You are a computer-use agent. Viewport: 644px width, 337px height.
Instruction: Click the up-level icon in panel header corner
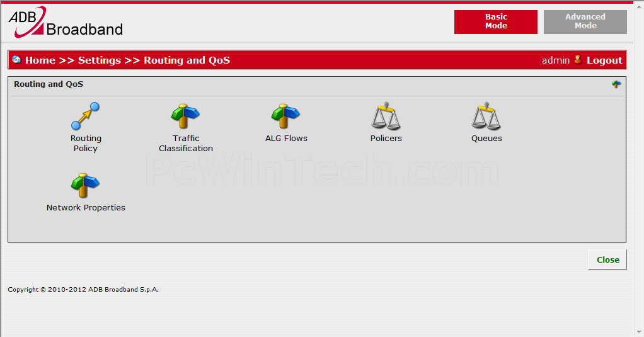pos(616,84)
